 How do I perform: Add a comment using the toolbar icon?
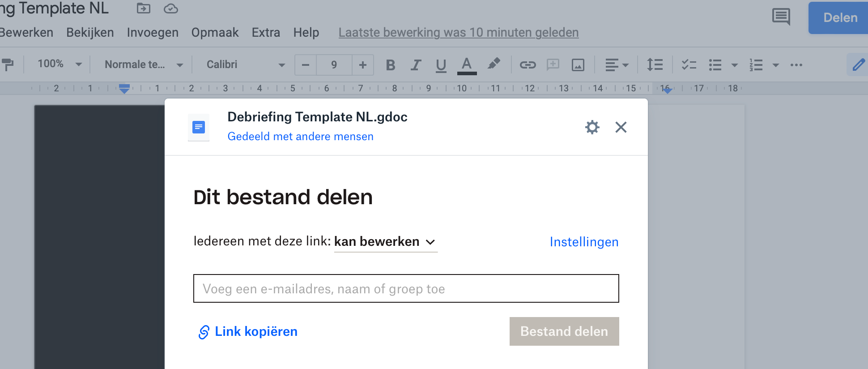click(553, 65)
